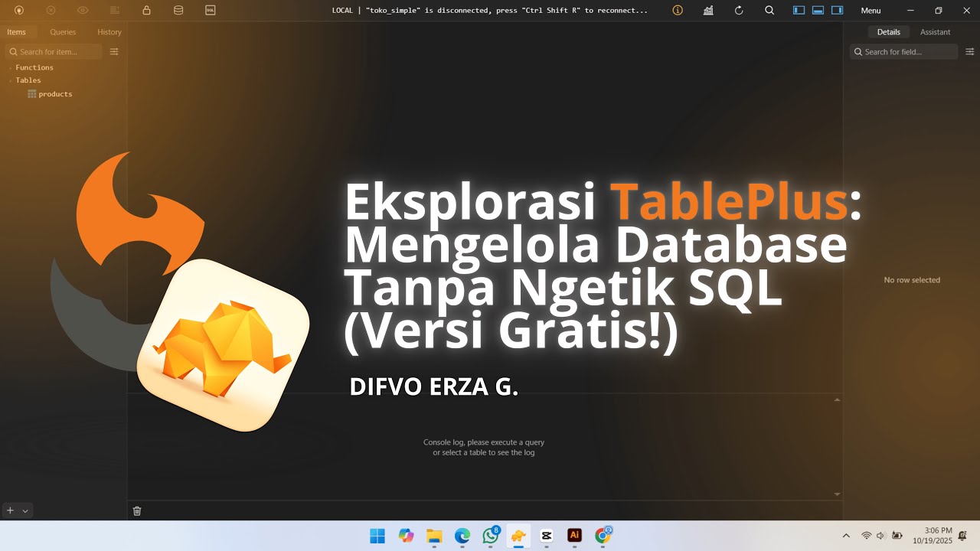Toggle the left sidebar panel
The width and height of the screenshot is (980, 551).
799,10
